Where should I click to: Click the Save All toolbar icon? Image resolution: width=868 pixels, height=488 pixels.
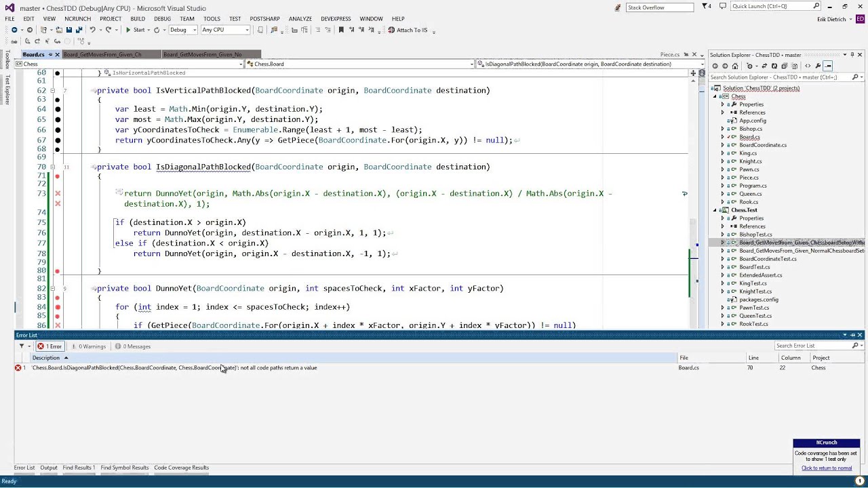pos(80,30)
